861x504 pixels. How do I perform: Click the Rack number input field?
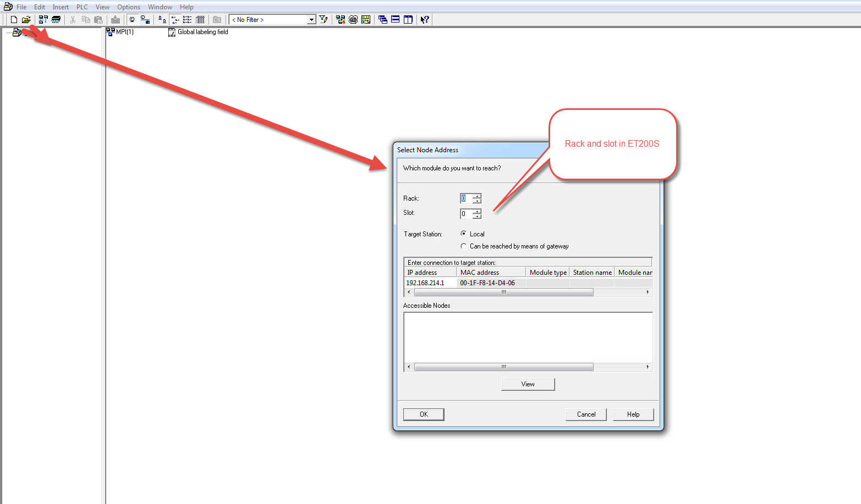coord(466,198)
